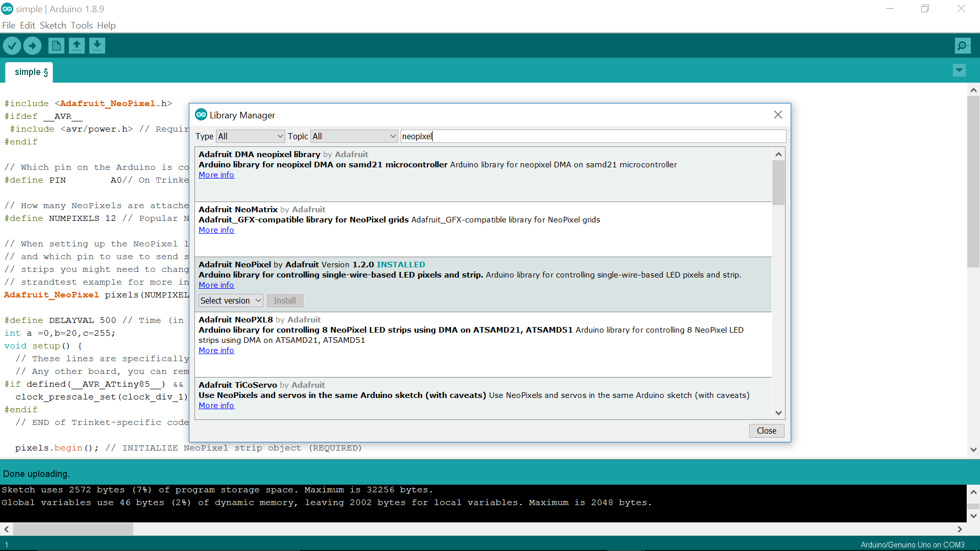Viewport: 980px width, 551px height.
Task: Click the tab menu arrow icon
Action: pos(959,70)
